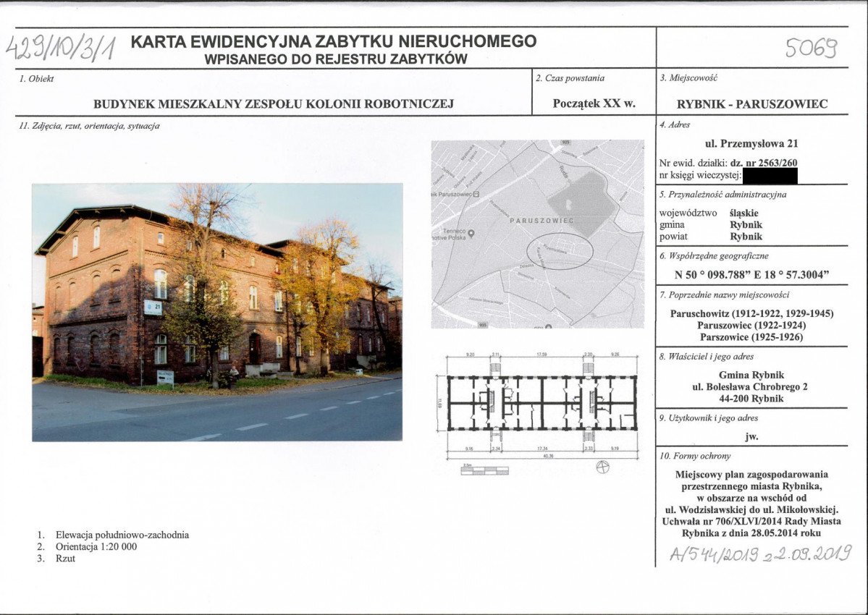The height and width of the screenshot is (615, 868).
Task: Click the Gmina Rybnik owner entry
Action: point(751,375)
